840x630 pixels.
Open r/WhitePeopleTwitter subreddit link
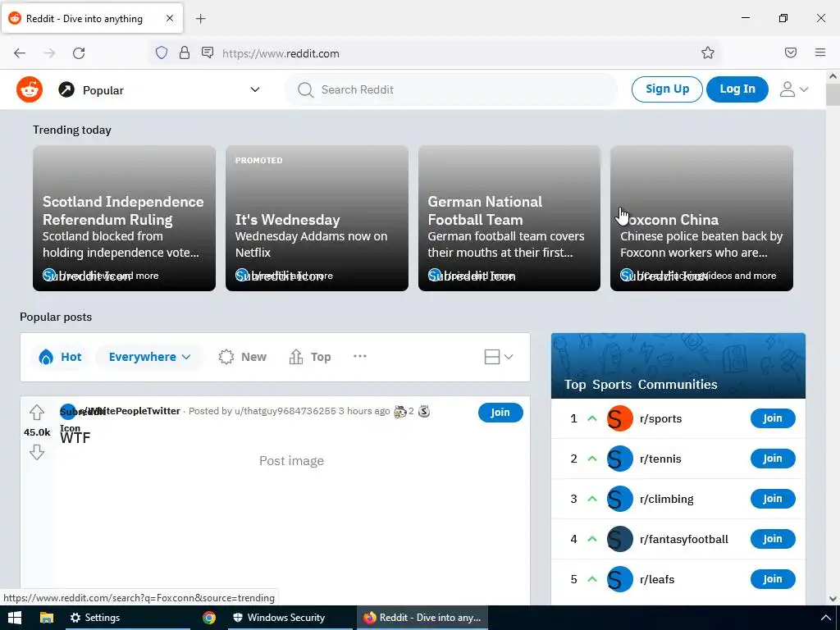[130, 411]
